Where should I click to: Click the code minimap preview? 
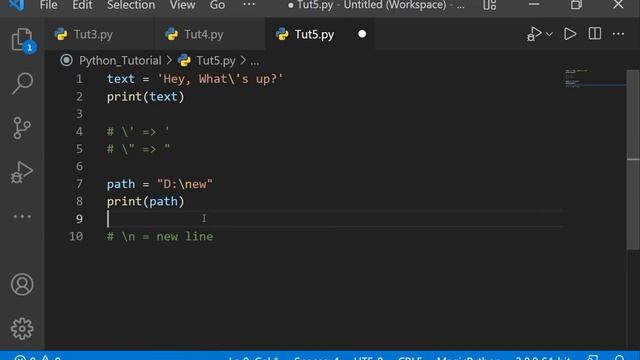click(x=595, y=78)
